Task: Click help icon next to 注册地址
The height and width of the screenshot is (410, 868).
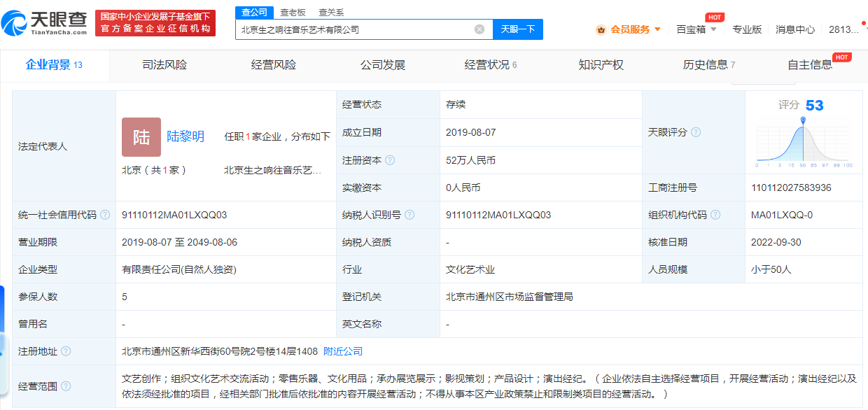Action: click(x=66, y=351)
